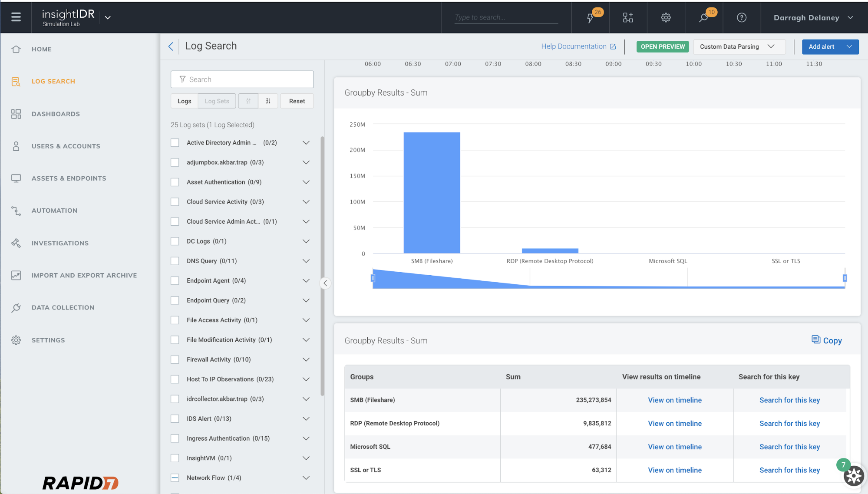Open the hamburger navigation menu
This screenshot has width=868, height=494.
pyautogui.click(x=16, y=17)
